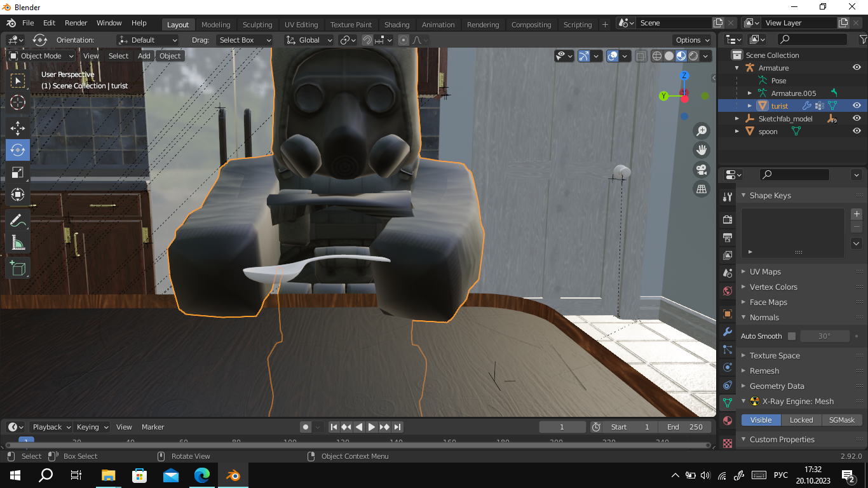The width and height of the screenshot is (868, 488).
Task: Enable the Auto Smooth checkbox
Action: pyautogui.click(x=792, y=336)
